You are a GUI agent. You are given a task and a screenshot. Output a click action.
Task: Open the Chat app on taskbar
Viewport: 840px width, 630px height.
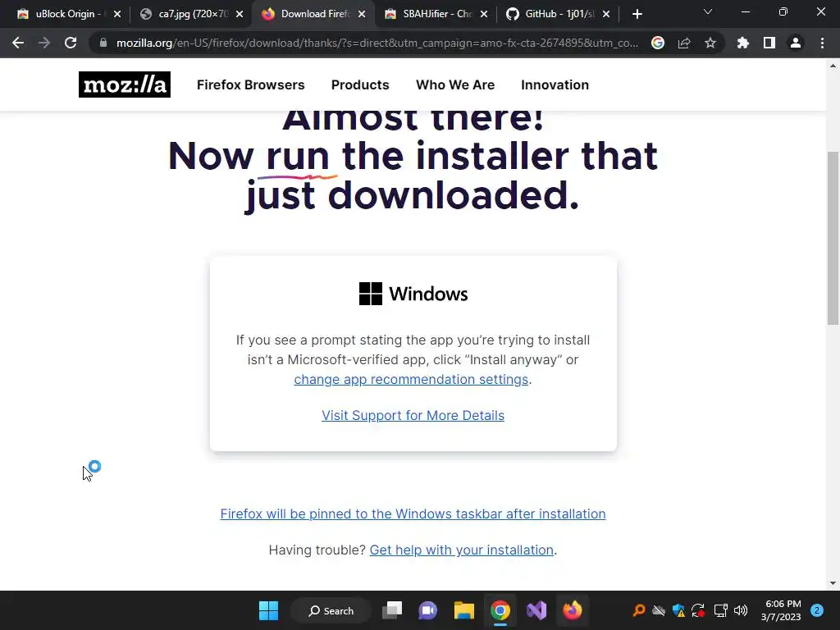click(x=427, y=610)
